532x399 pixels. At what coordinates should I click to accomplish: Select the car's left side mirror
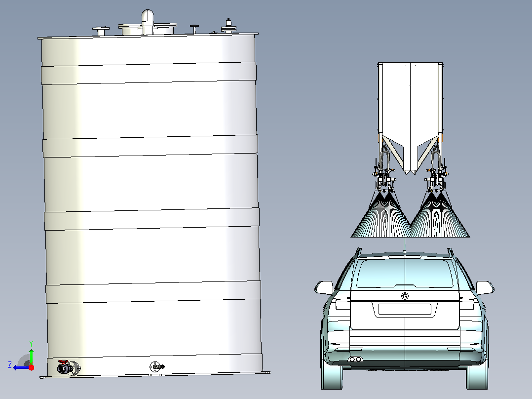[x=324, y=287]
